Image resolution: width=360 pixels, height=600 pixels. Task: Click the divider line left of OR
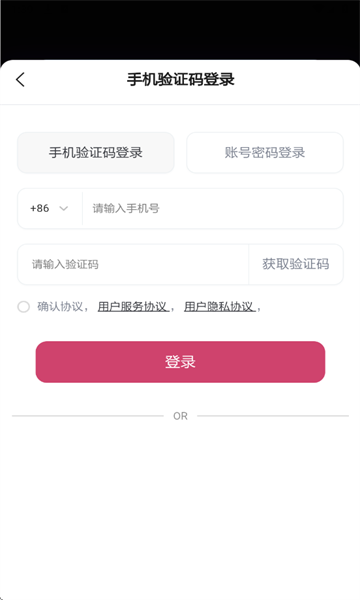(88, 416)
